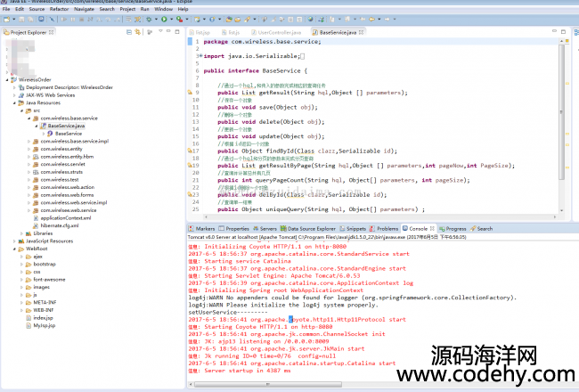Open the Data Source Explorer tab

[x=308, y=229]
